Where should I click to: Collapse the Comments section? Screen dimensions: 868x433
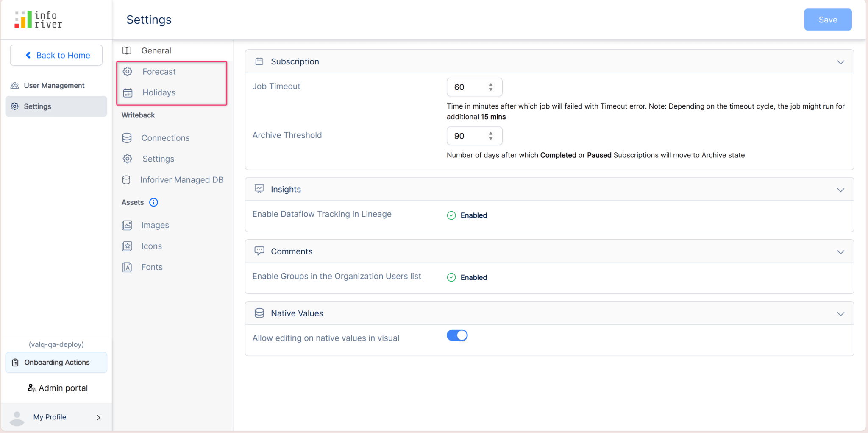841,252
